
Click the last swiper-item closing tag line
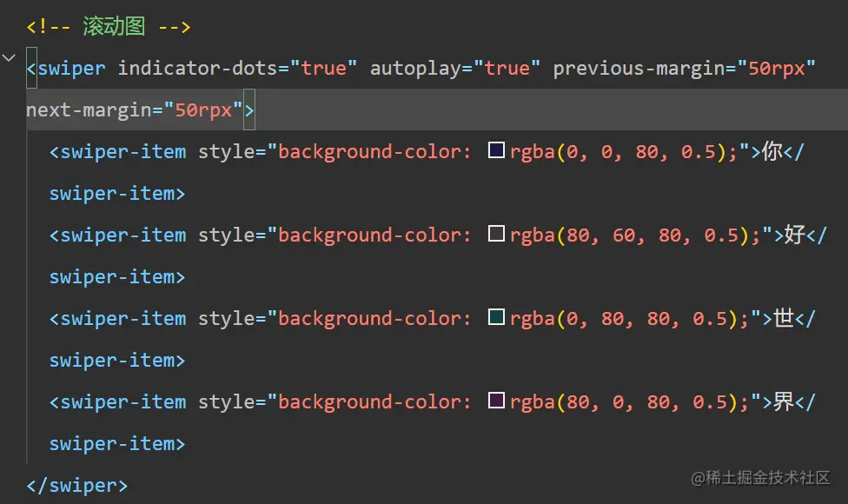(x=116, y=444)
